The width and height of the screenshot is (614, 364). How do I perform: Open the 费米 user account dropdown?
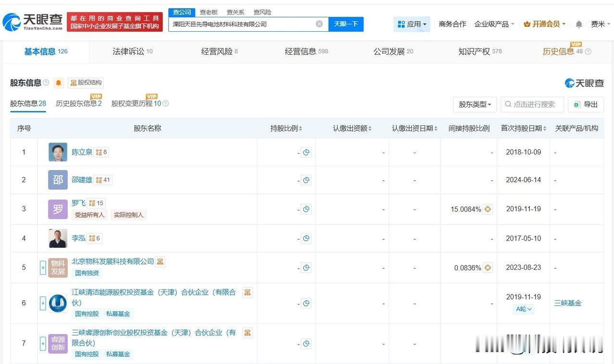601,24
